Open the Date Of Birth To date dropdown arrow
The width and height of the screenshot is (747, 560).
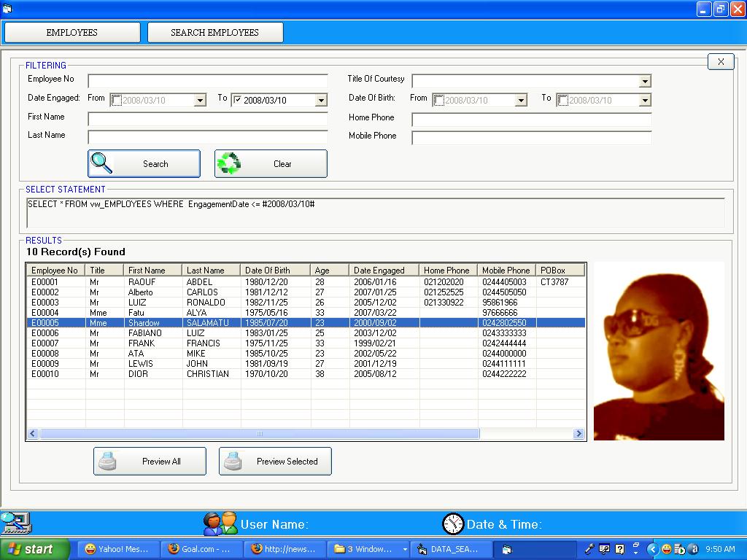coord(645,101)
